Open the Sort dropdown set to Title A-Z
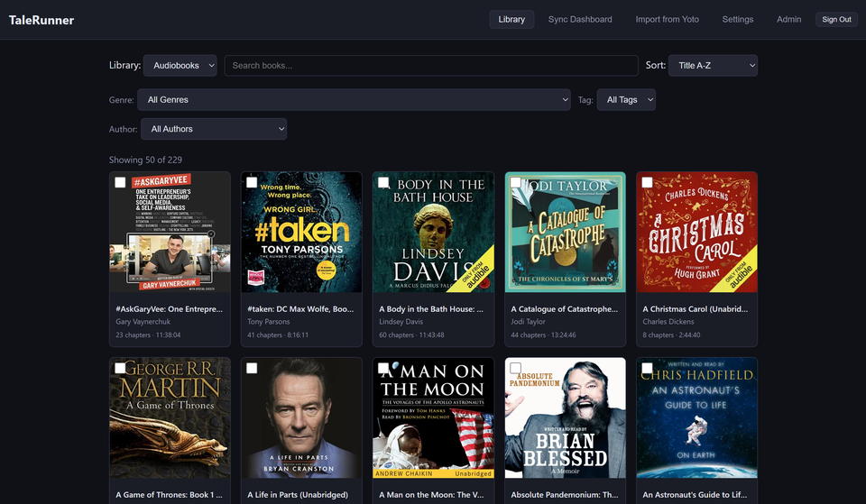The width and height of the screenshot is (866, 504). 713,65
